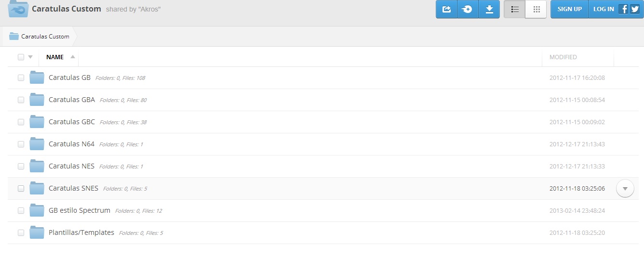Click the MediaFire folder logo
Image resolution: width=644 pixels, height=258 pixels.
(17, 9)
